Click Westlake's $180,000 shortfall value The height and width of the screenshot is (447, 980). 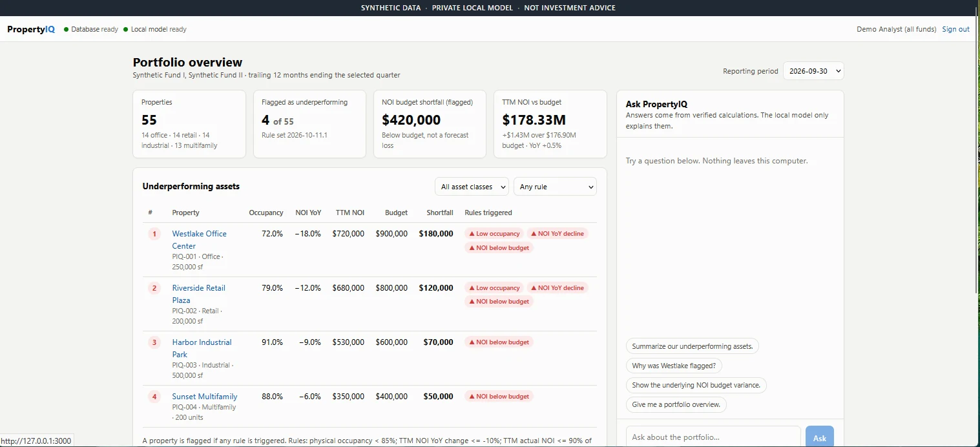pyautogui.click(x=436, y=234)
